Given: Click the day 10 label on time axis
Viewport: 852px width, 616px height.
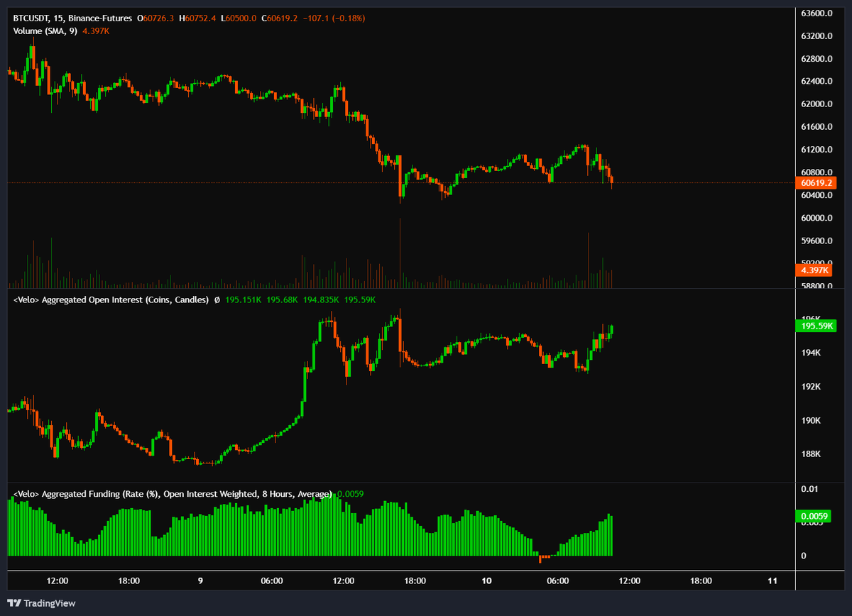Looking at the screenshot, I should tap(486, 581).
